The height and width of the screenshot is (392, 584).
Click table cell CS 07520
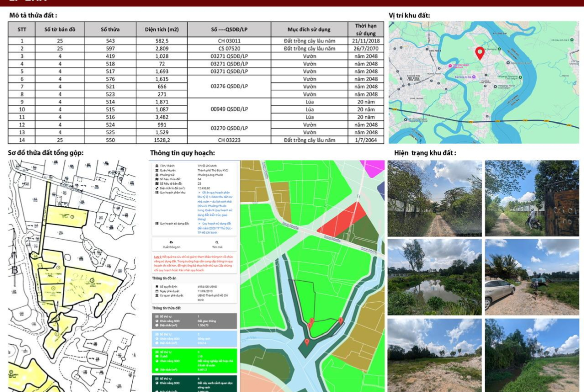point(229,48)
